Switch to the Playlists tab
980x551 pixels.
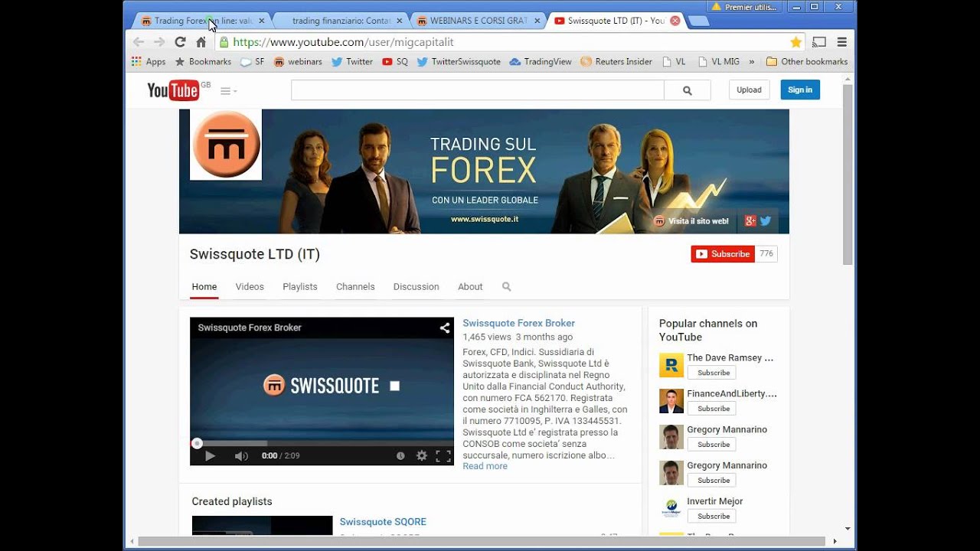point(300,287)
